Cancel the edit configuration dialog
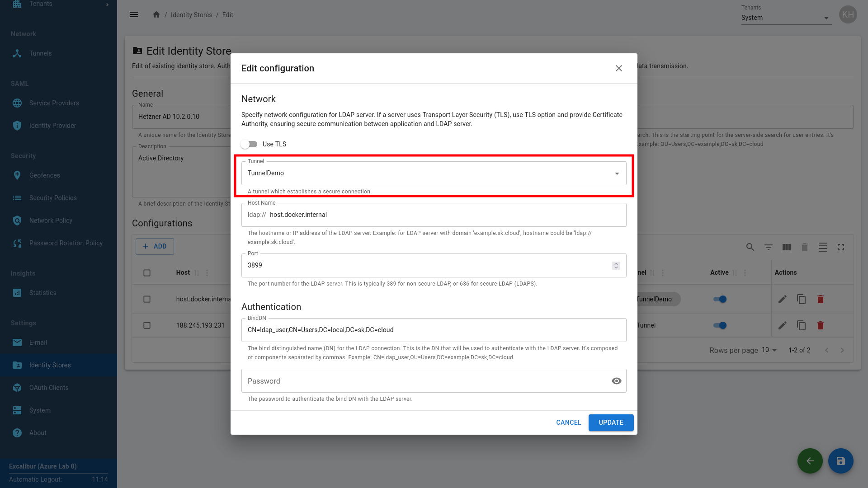Screen dimensions: 868x488 tap(568, 422)
